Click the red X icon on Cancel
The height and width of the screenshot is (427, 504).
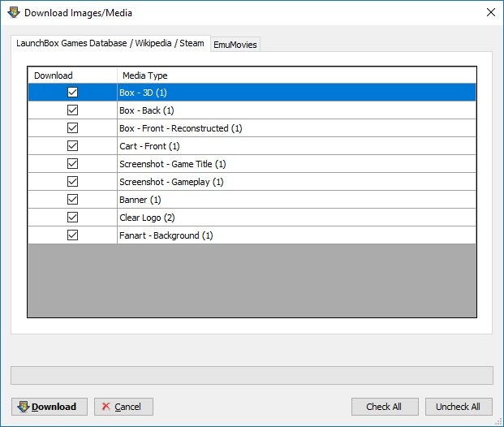point(106,407)
